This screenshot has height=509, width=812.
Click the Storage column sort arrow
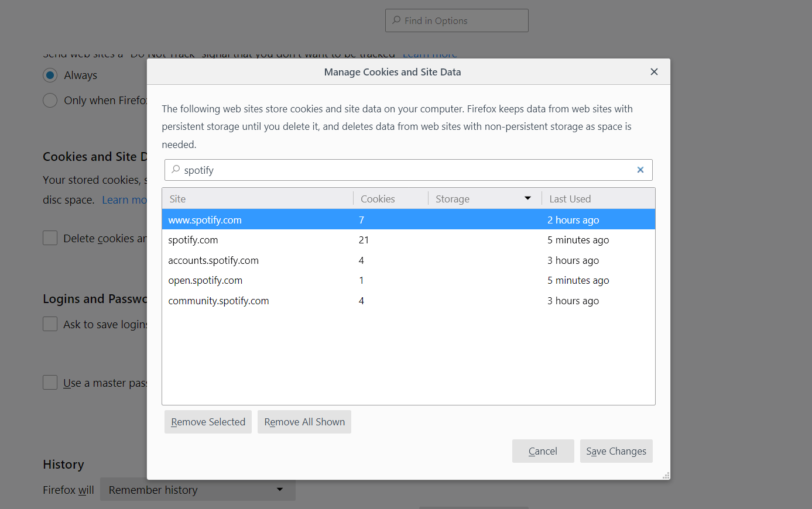527,198
